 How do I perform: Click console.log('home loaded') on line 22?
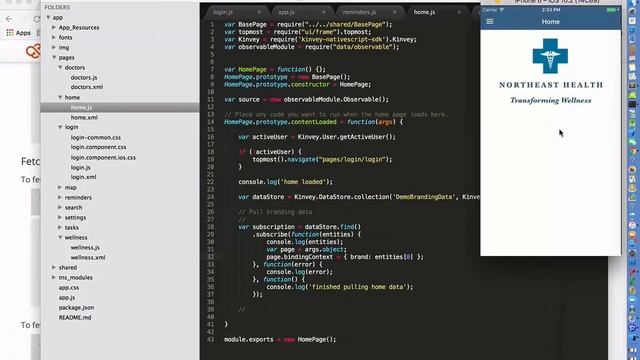click(285, 182)
